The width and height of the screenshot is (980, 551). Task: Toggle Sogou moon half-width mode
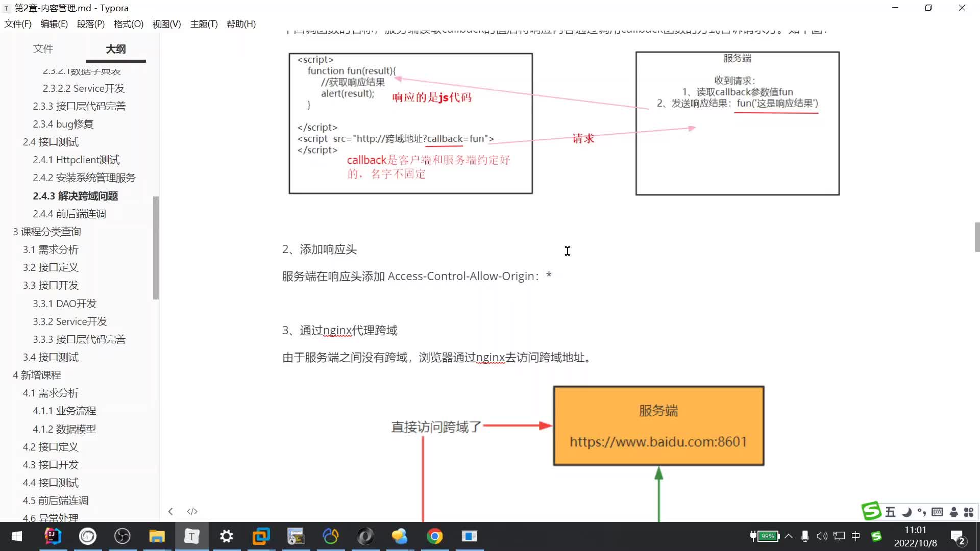coord(906,512)
